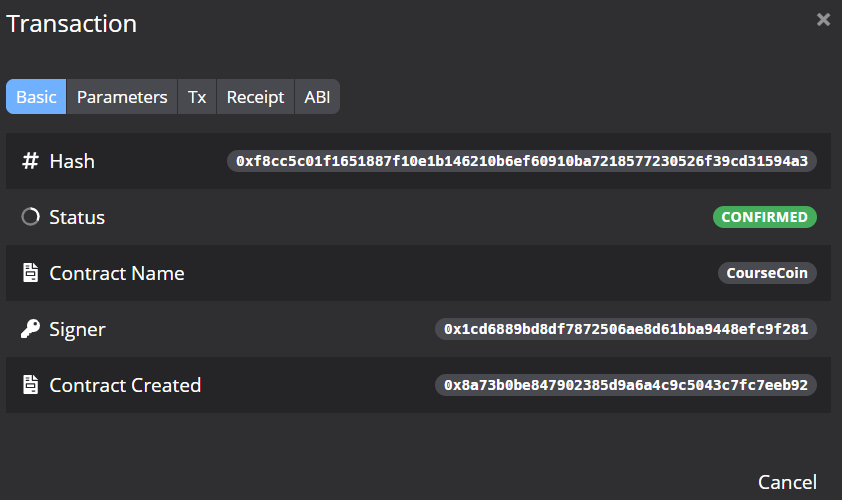Click the transaction hash value
The image size is (842, 500).
[x=522, y=161]
